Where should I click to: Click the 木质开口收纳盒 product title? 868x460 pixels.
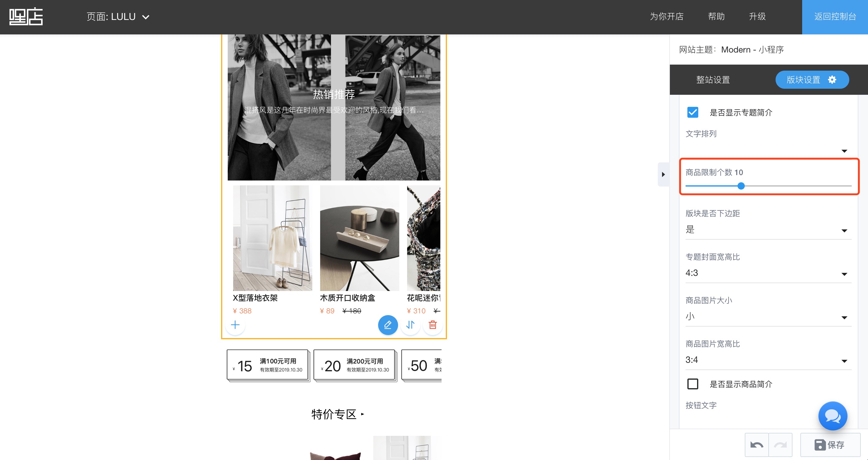pos(347,298)
